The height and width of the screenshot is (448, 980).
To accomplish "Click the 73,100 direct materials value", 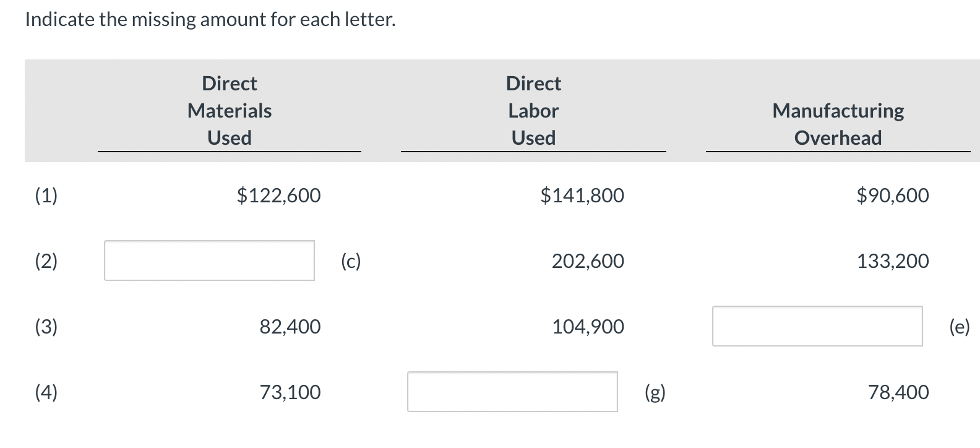I will [290, 392].
